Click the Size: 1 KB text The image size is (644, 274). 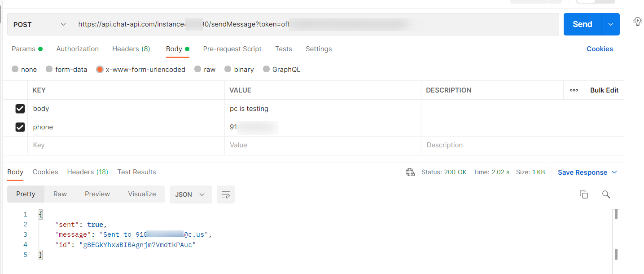pos(530,172)
